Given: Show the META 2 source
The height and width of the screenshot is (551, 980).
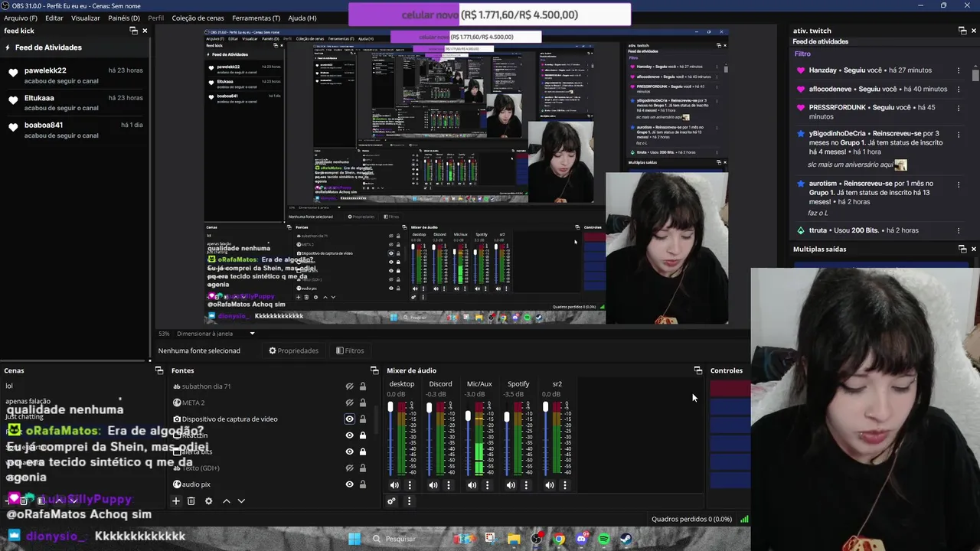Looking at the screenshot, I should pos(349,403).
